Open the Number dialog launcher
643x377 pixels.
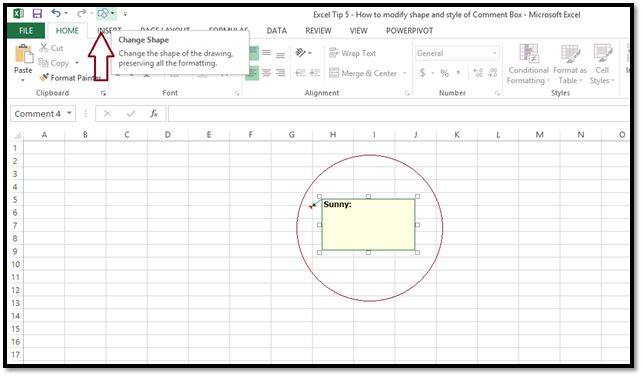click(497, 94)
